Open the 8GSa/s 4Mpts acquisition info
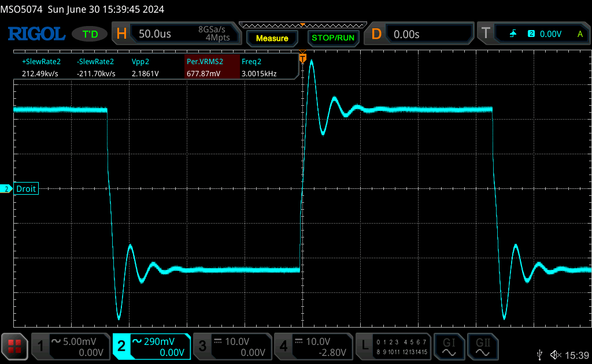592x364 pixels. point(214,34)
